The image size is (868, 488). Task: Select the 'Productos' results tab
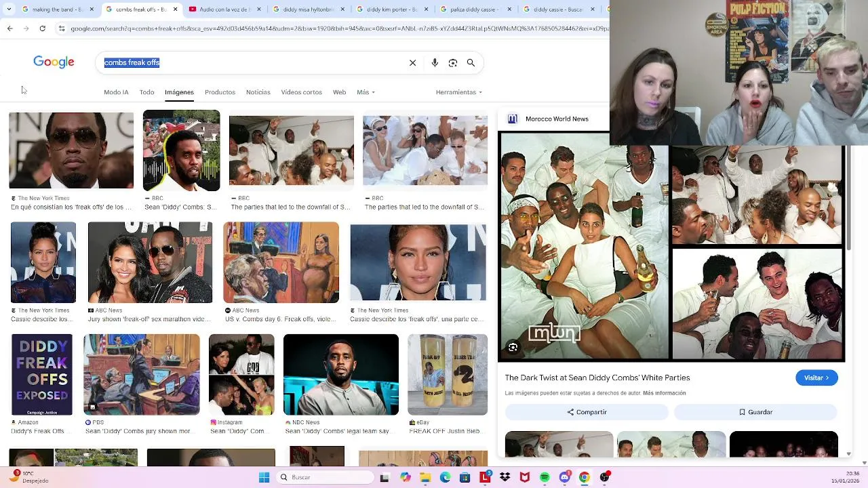[220, 92]
